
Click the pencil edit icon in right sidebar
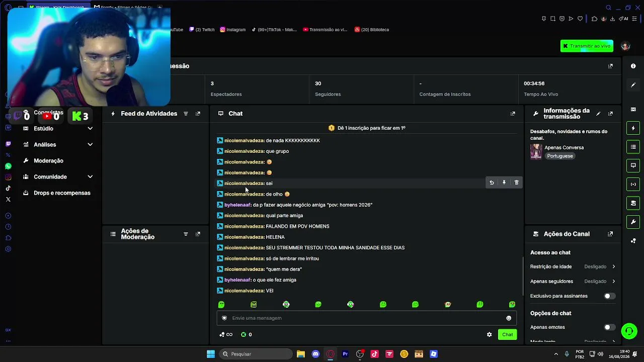[x=633, y=85]
